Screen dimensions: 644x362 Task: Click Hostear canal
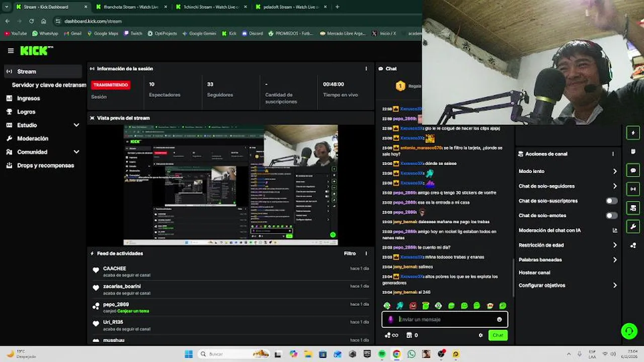pos(534,273)
